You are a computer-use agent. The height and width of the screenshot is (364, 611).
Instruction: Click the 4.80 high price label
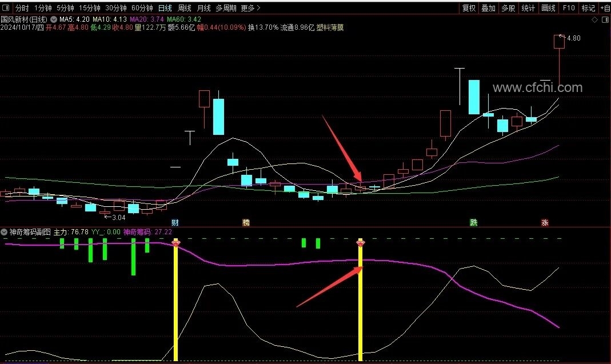574,38
